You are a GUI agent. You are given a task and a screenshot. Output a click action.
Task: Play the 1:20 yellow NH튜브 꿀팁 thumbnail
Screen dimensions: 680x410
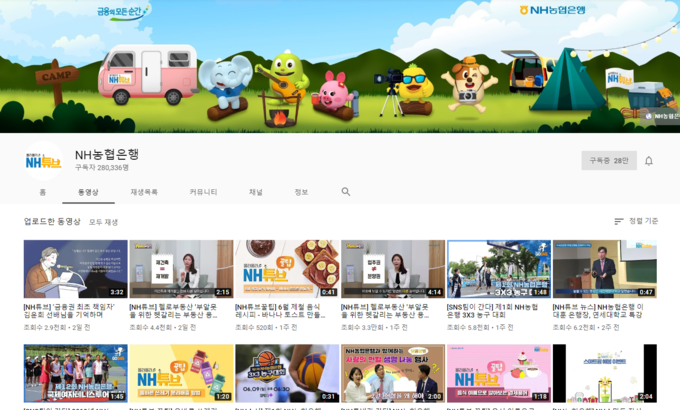tap(181, 374)
